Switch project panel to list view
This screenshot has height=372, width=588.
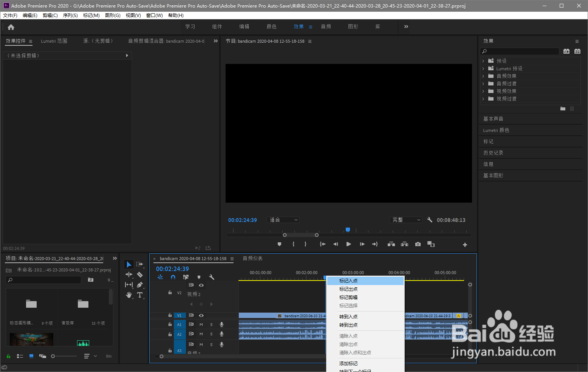[x=20, y=356]
